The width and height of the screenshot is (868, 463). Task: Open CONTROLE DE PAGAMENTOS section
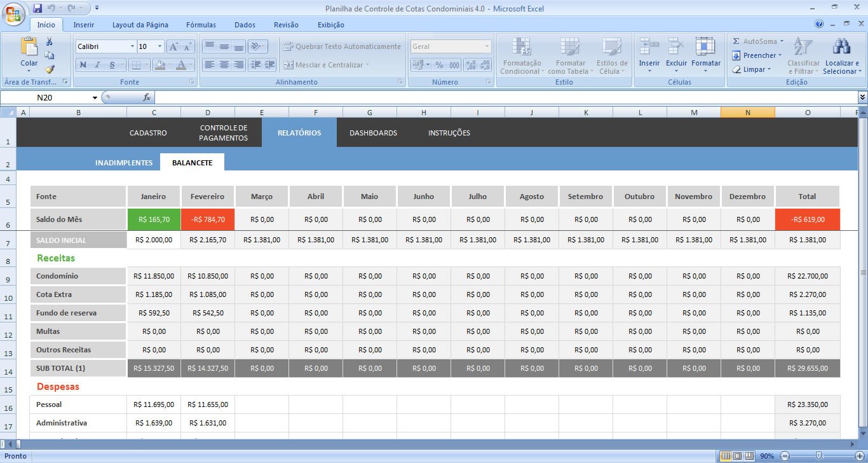click(x=223, y=133)
